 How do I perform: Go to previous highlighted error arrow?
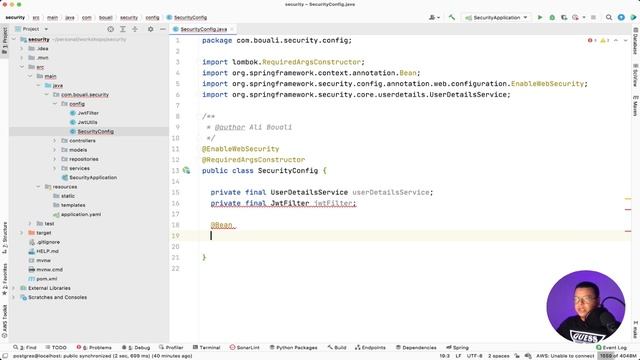(x=616, y=40)
